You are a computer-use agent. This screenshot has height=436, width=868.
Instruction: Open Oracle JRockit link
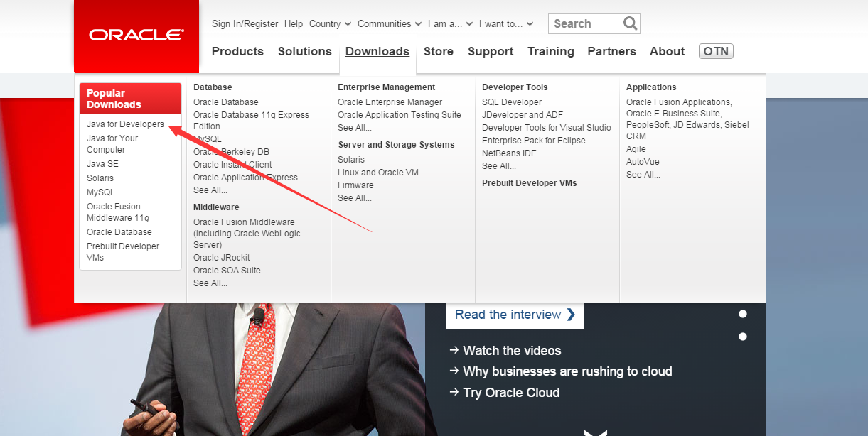tap(222, 258)
